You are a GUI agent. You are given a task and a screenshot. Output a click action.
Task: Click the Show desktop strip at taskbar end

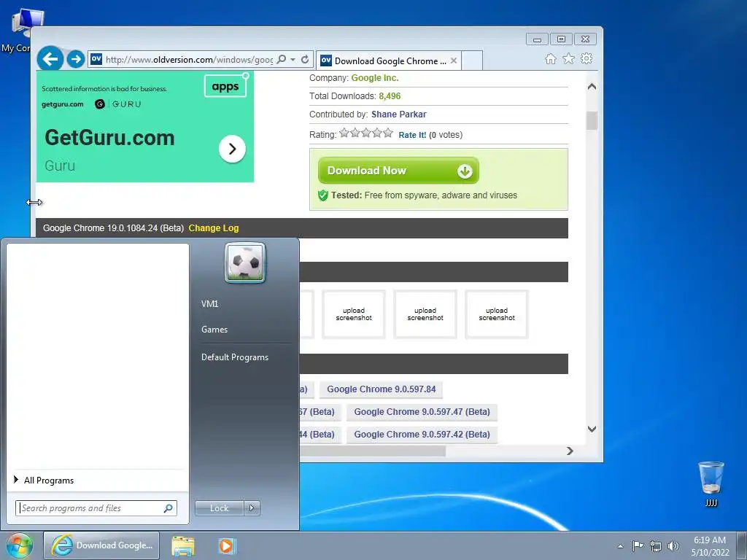pyautogui.click(x=743, y=545)
